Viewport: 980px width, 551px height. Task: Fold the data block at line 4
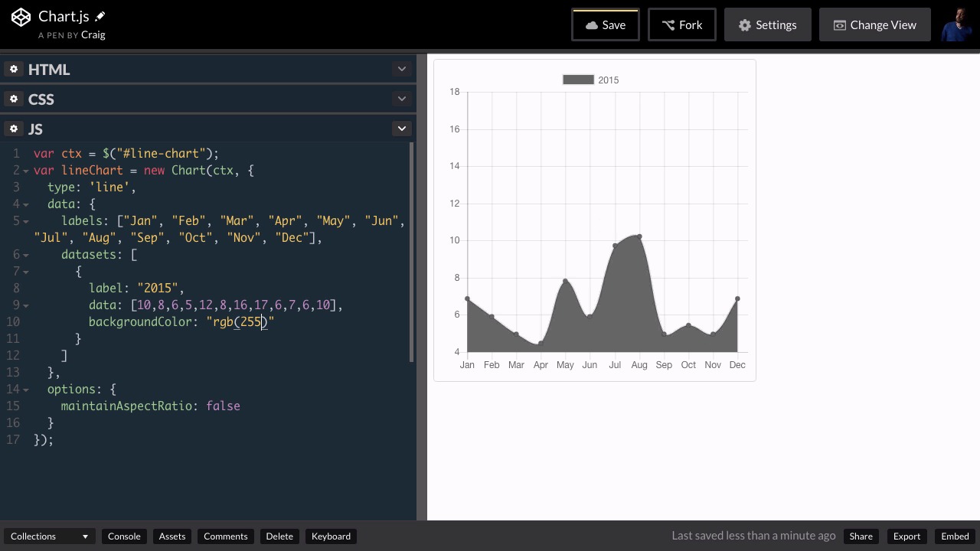click(x=25, y=204)
